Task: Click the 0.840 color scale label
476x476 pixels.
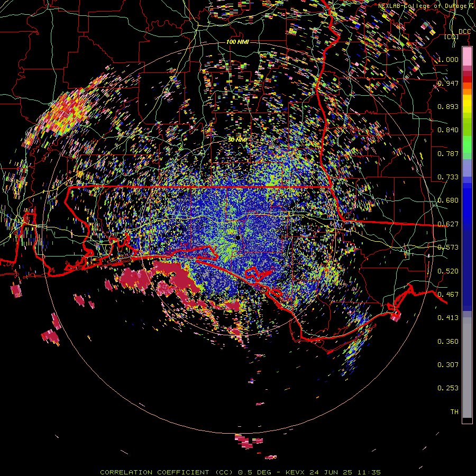Action: [448, 130]
